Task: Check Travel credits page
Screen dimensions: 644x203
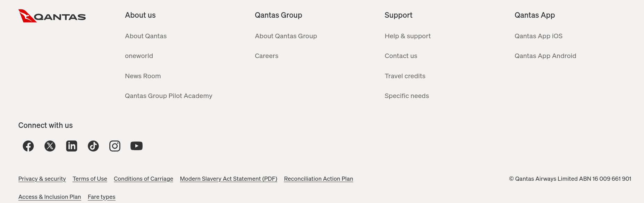Action: [405, 76]
